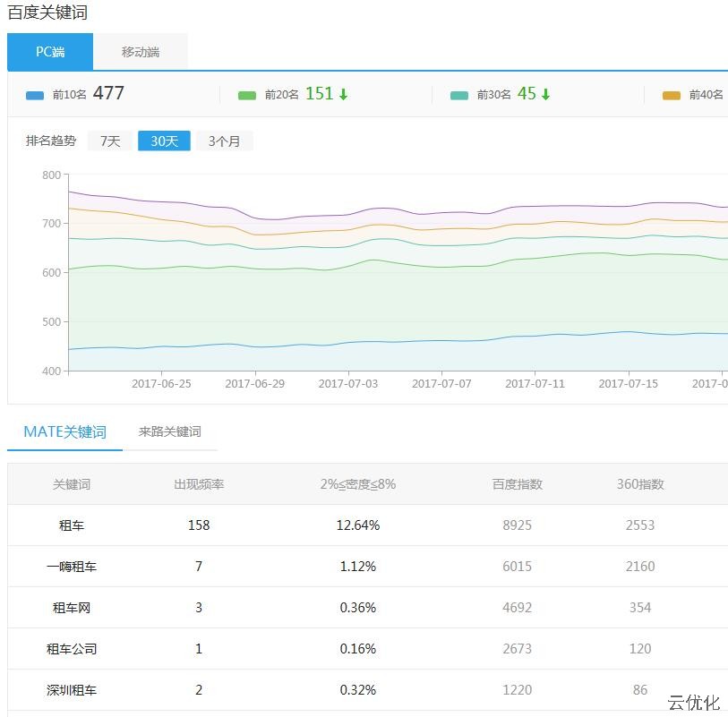Select the 30天 trend range

point(164,141)
